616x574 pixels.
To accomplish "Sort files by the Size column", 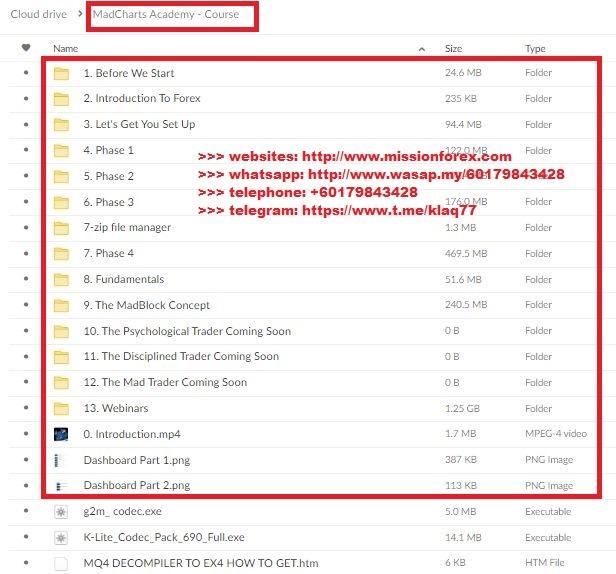I will pyautogui.click(x=453, y=48).
